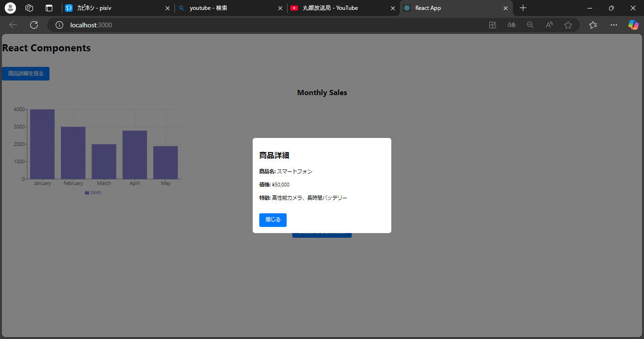Image resolution: width=644 pixels, height=339 pixels.
Task: Open a new browser tab
Action: (523, 8)
